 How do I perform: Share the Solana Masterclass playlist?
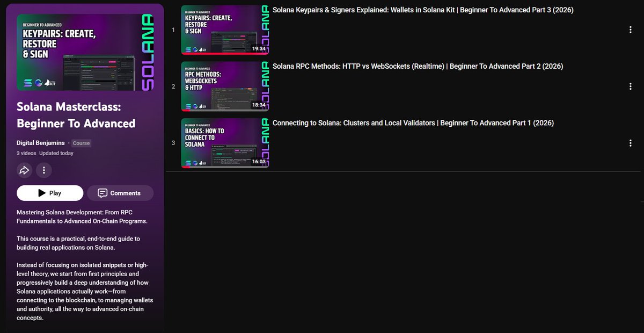24,171
